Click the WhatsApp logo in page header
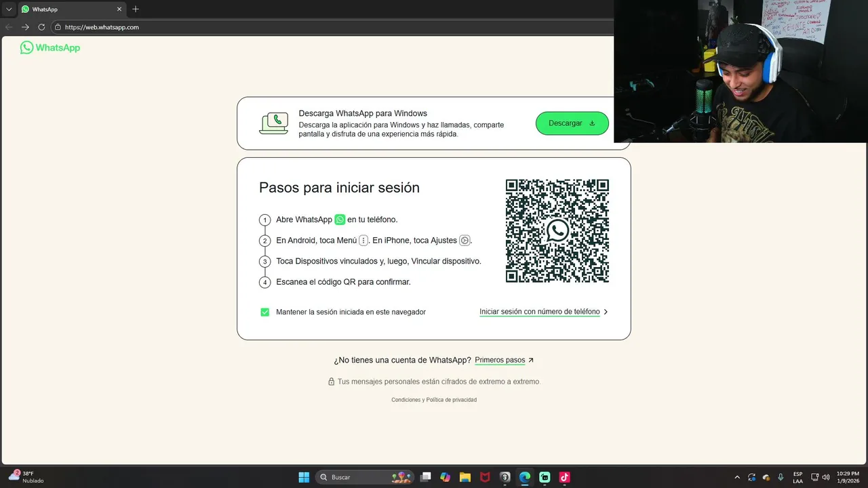This screenshot has width=868, height=488. pyautogui.click(x=50, y=47)
